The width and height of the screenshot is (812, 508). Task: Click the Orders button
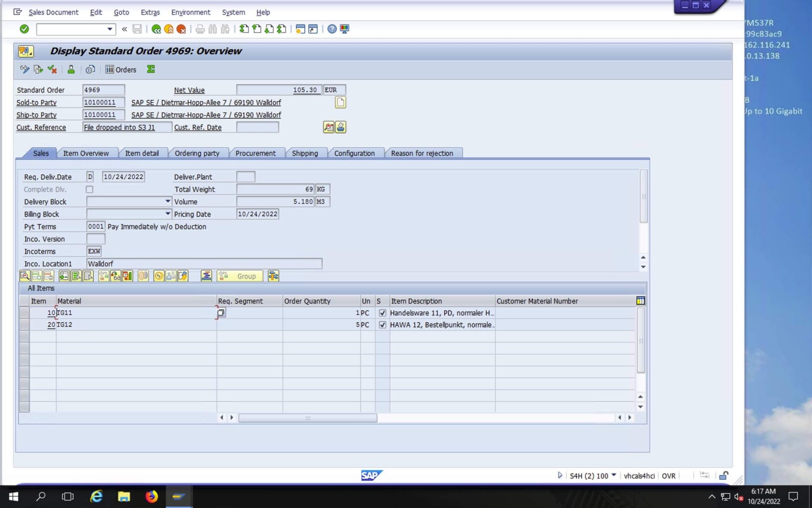tap(121, 69)
